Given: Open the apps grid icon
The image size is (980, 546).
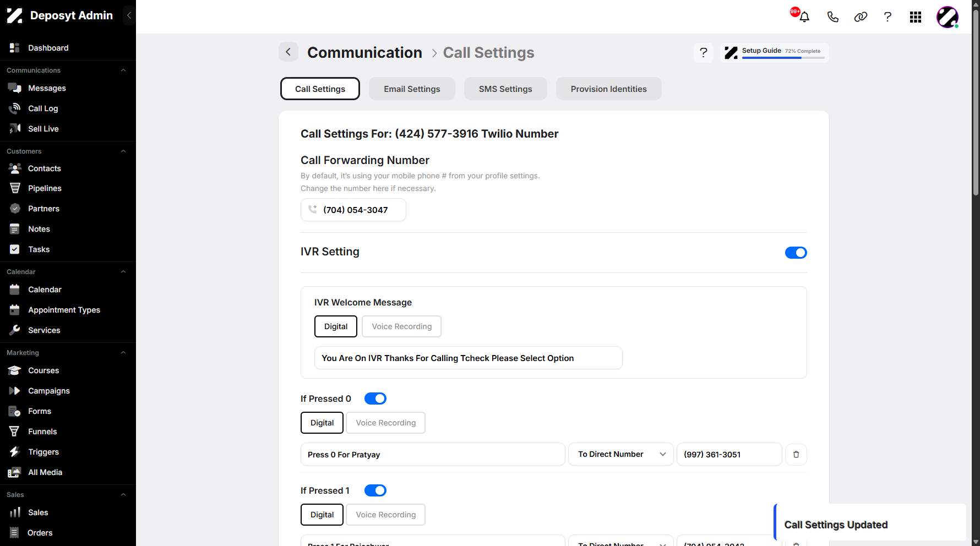Looking at the screenshot, I should pyautogui.click(x=916, y=17).
